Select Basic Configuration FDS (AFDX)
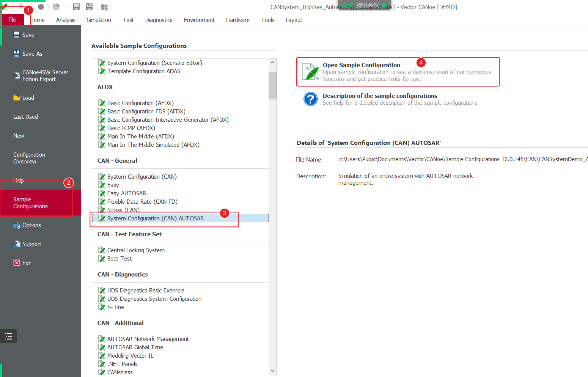Screen dimensions: 588x377 click(146, 112)
